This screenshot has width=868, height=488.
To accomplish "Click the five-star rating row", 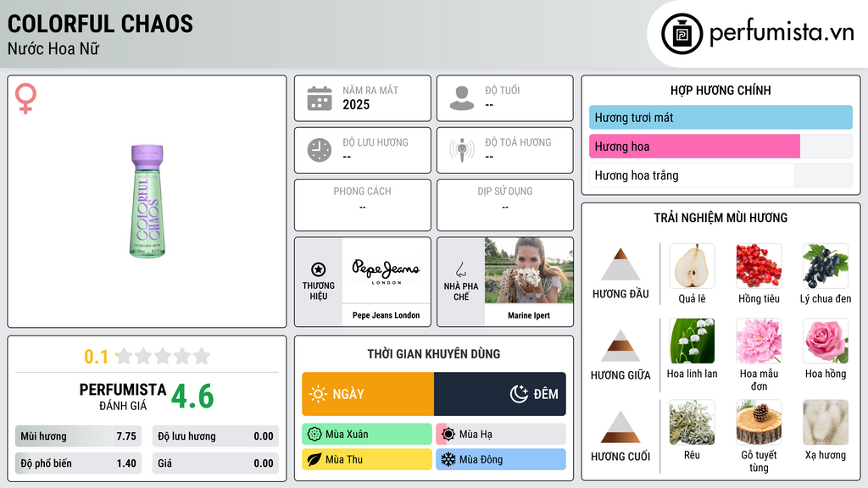I will 164,356.
